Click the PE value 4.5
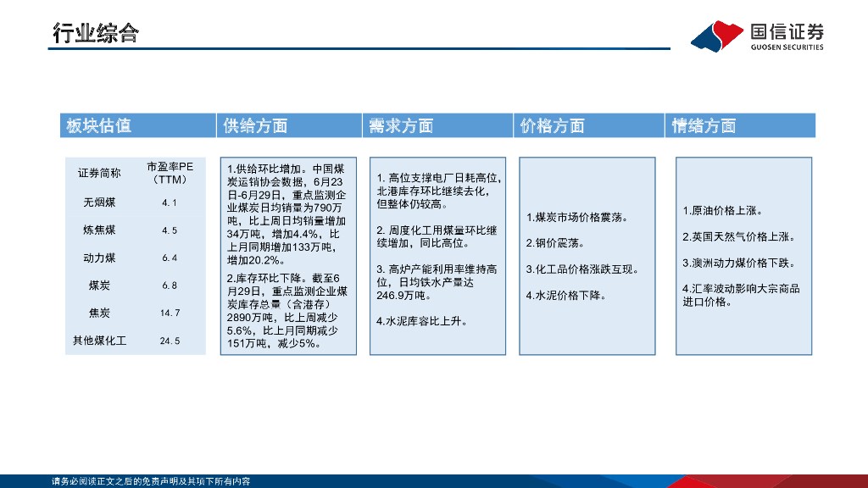The image size is (868, 488). point(170,230)
